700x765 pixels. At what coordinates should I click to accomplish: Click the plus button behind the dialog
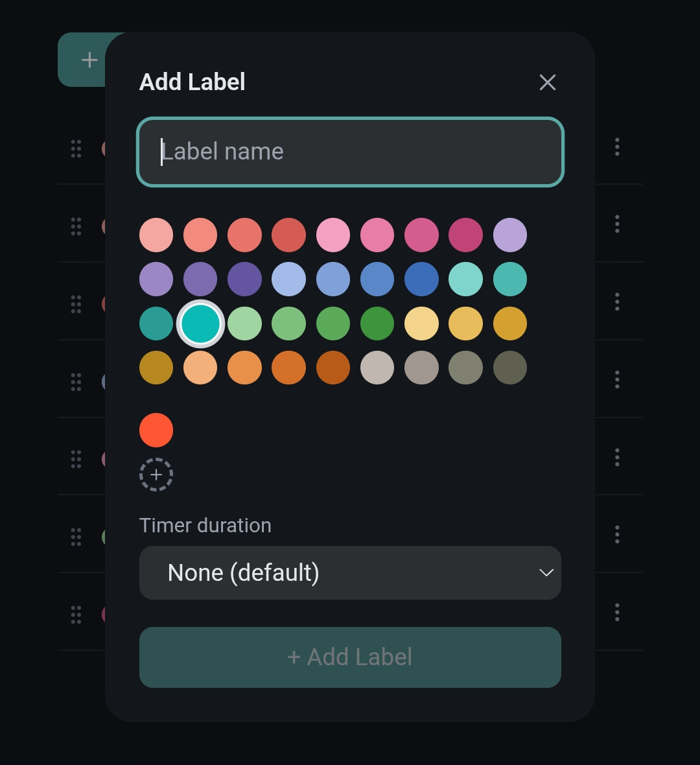[x=89, y=60]
